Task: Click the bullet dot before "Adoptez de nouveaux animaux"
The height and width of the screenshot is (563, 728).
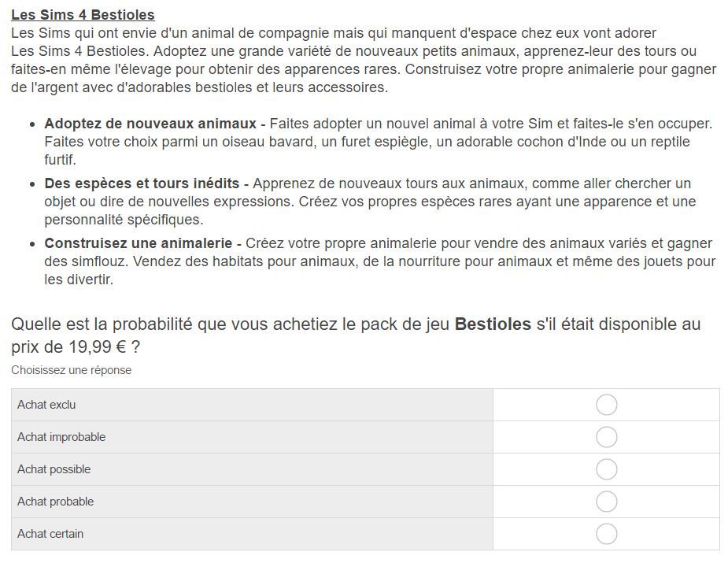Action: tap(32, 124)
